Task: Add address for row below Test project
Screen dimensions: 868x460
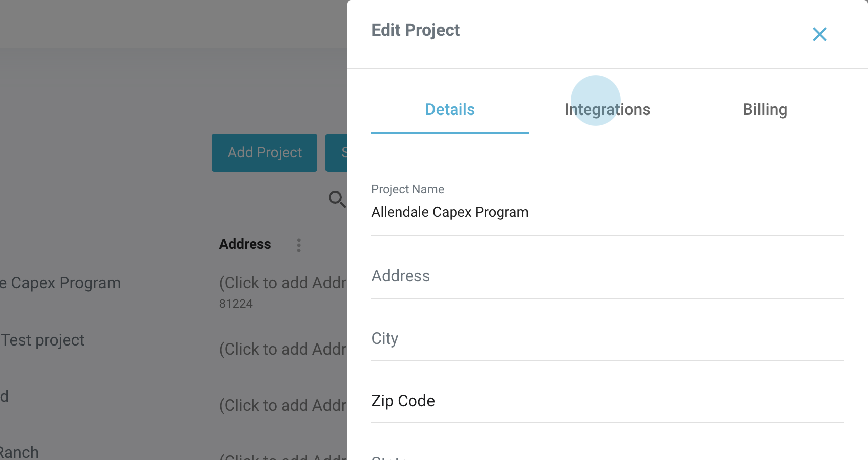Action: 283,406
